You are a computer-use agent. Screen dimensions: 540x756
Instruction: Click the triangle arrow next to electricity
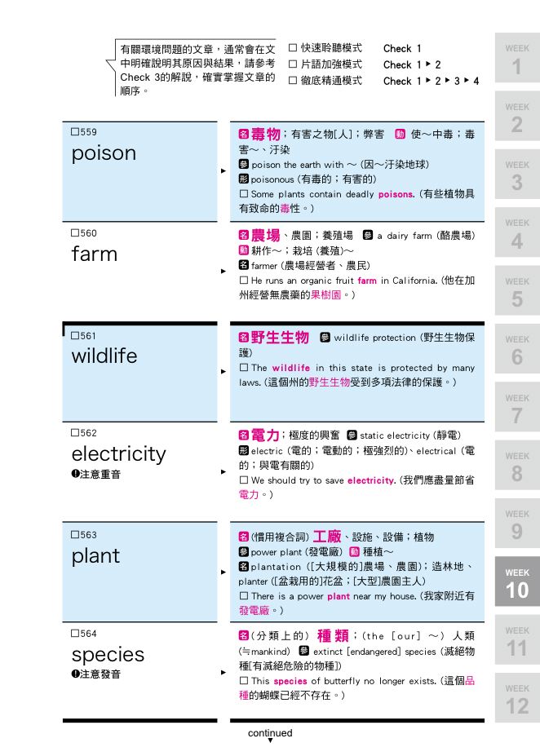pyautogui.click(x=224, y=471)
